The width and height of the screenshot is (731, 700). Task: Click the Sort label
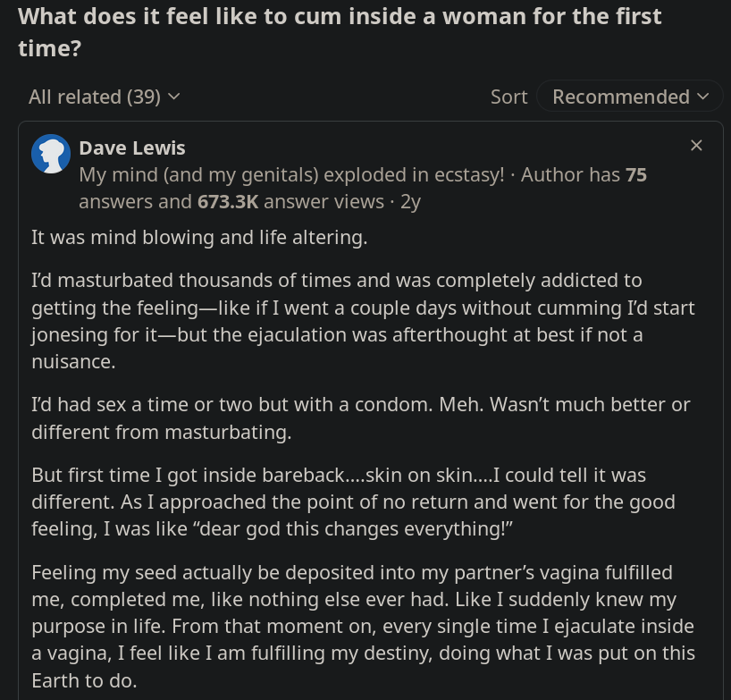click(508, 97)
